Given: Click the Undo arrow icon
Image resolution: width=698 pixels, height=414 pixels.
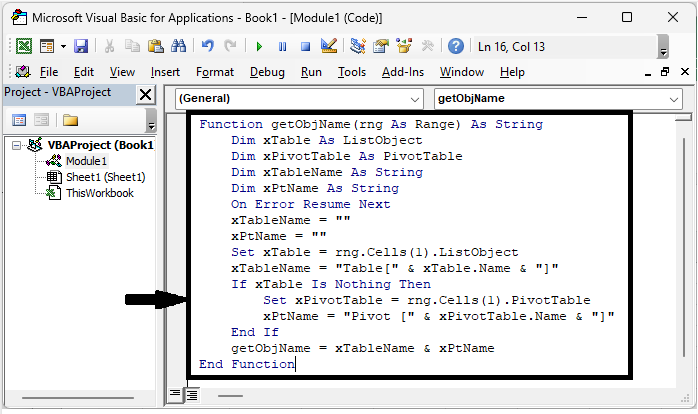Looking at the screenshot, I should (207, 46).
